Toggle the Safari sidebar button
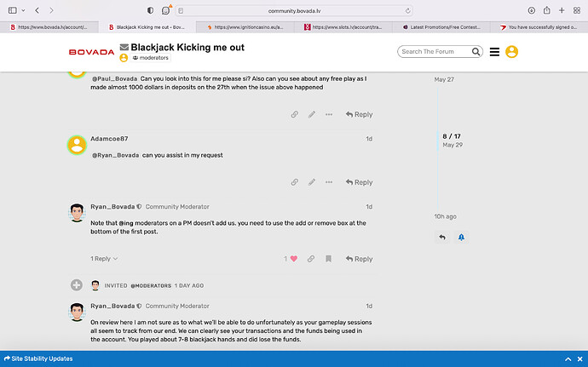Viewport: 588px width, 367px height. point(13,10)
